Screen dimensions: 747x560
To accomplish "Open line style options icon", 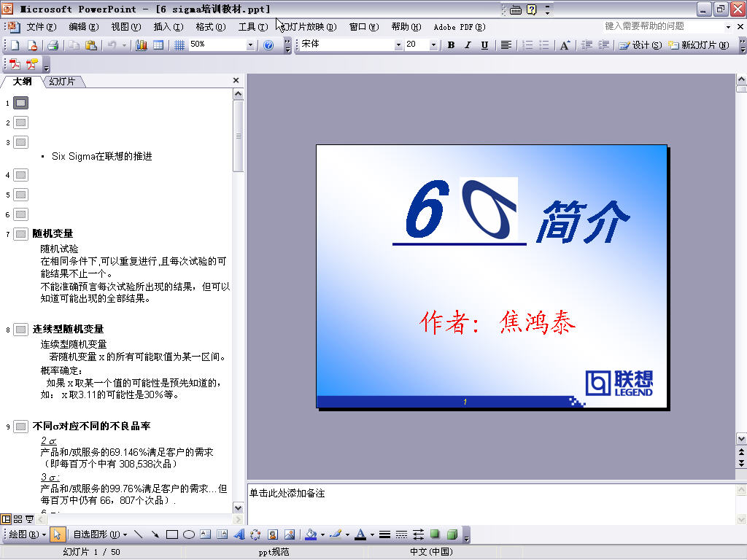I will (x=384, y=534).
